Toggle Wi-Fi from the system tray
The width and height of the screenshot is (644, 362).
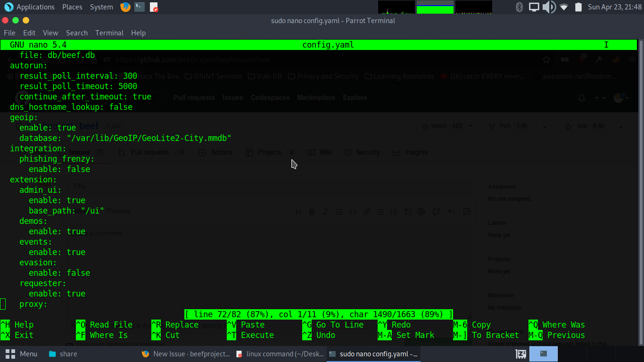(563, 7)
